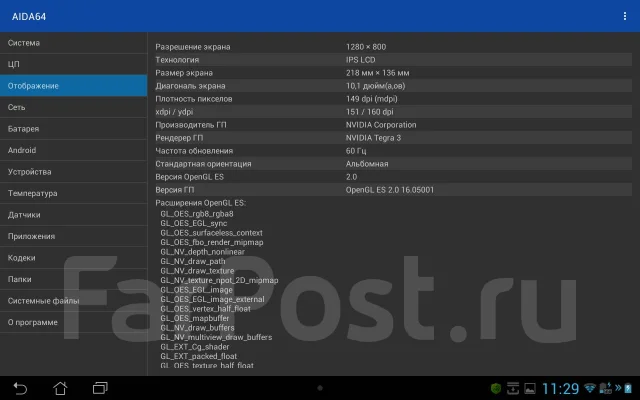This screenshot has height=400, width=640.
Task: Open the Система section
Action: click(73, 43)
